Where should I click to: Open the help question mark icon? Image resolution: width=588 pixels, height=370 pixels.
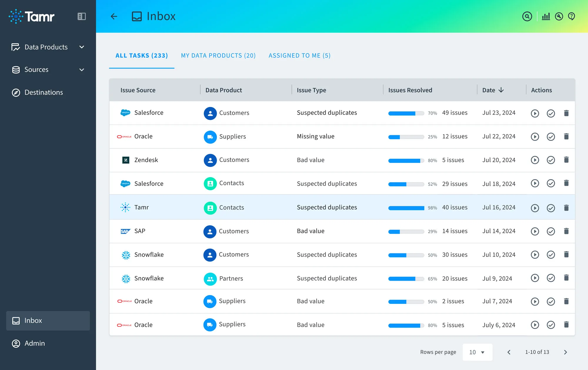pyautogui.click(x=572, y=16)
